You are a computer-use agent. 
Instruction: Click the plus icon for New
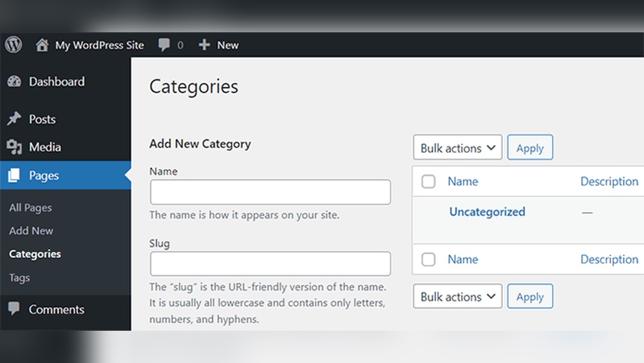tap(204, 44)
